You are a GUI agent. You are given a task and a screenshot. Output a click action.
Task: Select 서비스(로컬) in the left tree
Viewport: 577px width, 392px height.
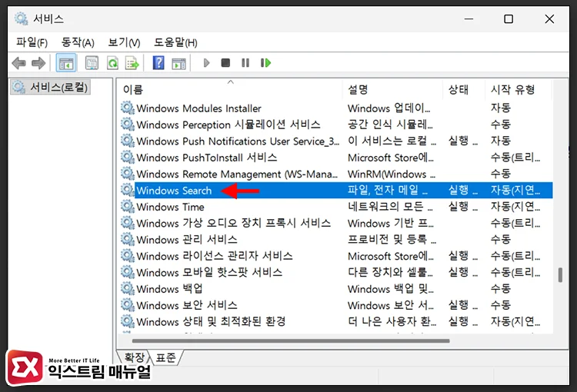pos(51,87)
